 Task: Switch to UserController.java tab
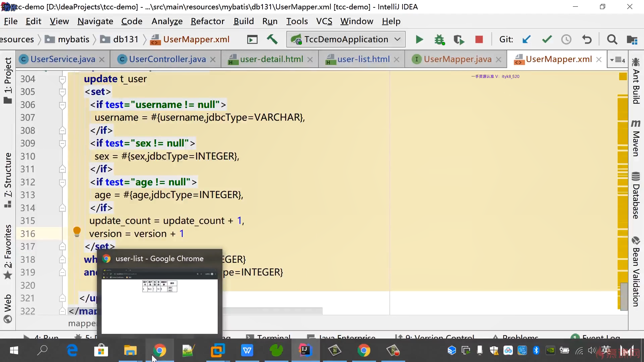(x=167, y=59)
